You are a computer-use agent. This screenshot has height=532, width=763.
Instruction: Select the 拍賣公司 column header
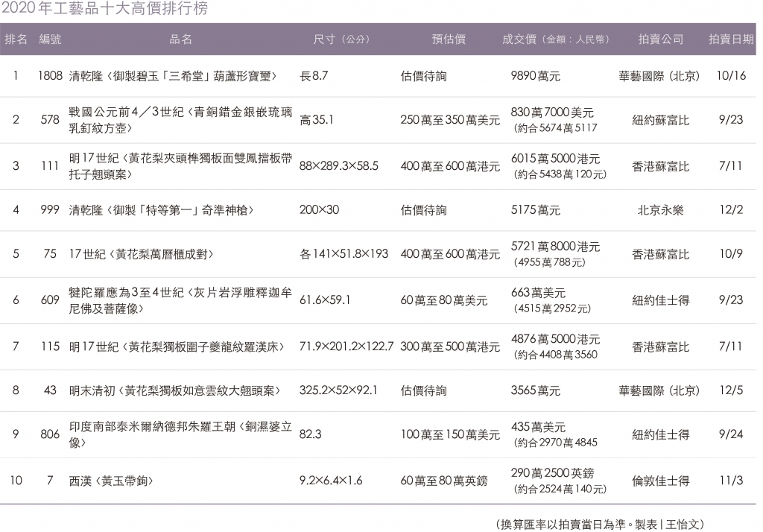pos(660,39)
